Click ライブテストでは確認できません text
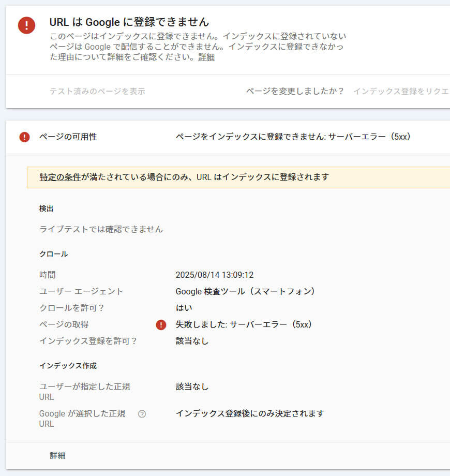This screenshot has height=476, width=450. 101,229
